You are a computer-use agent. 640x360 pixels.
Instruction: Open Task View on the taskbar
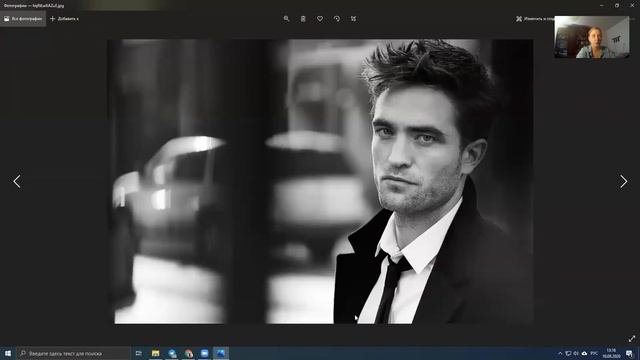click(138, 353)
